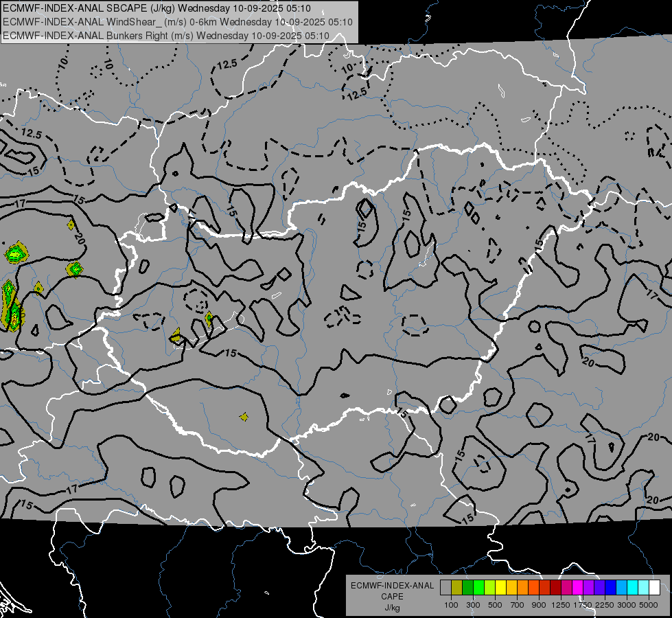Click the Bunkers Right (m/s) title line

pyautogui.click(x=166, y=36)
